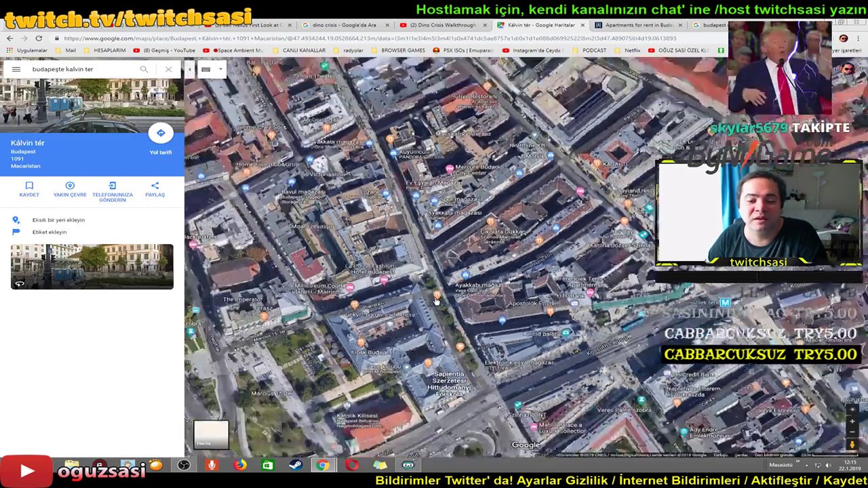Open the Netflix bookmark folder
This screenshot has width=868, height=488.
[x=627, y=50]
